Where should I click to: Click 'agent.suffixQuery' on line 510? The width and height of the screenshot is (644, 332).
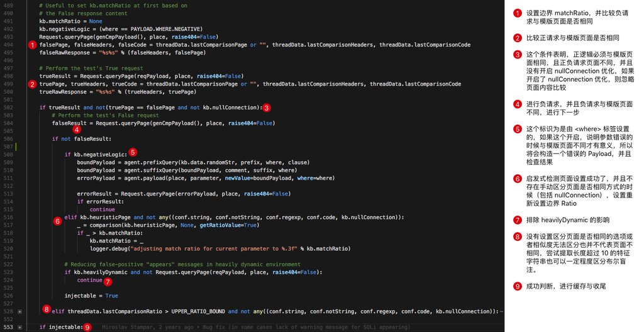[x=151, y=170]
